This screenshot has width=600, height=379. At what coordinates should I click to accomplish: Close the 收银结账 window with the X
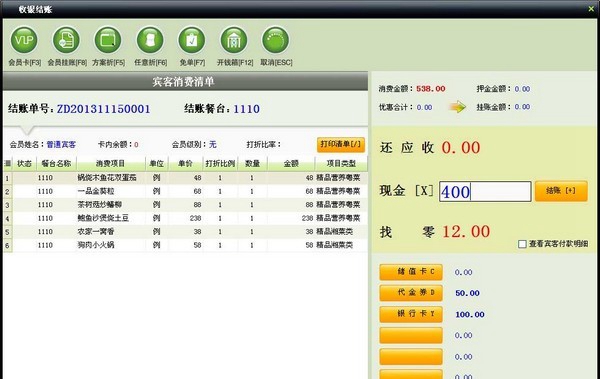tap(591, 8)
